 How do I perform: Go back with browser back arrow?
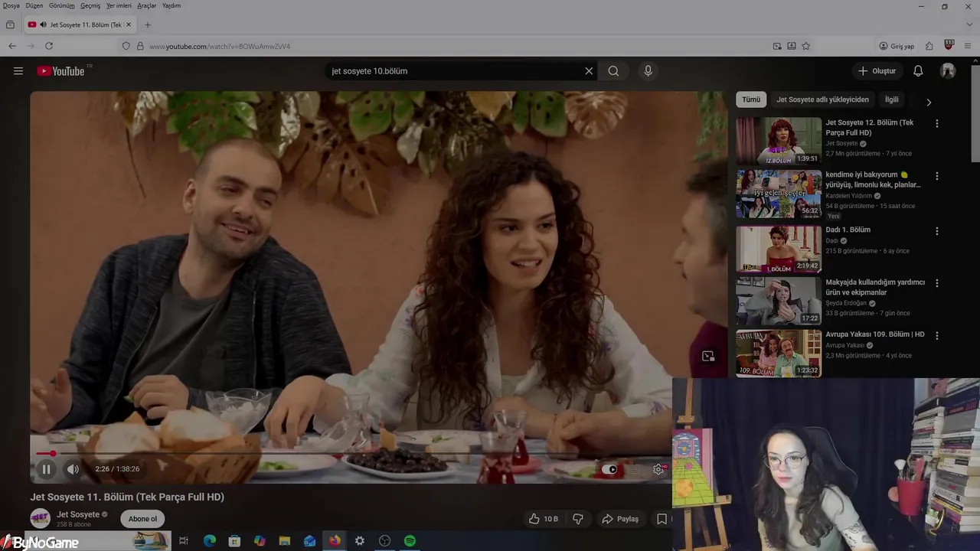click(x=12, y=46)
